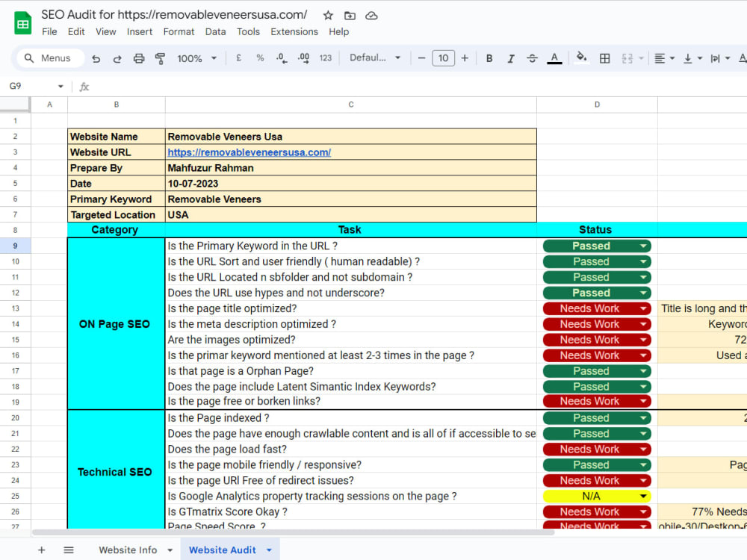Viewport: 747px width, 560px height.
Task: Open the Edit menu
Action: [x=75, y=32]
